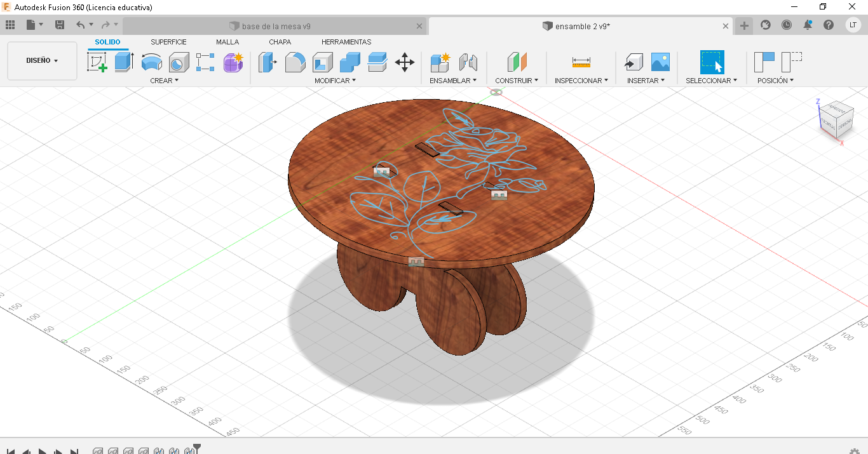The image size is (868, 454).
Task: Select the timeline end marker
Action: click(197, 448)
